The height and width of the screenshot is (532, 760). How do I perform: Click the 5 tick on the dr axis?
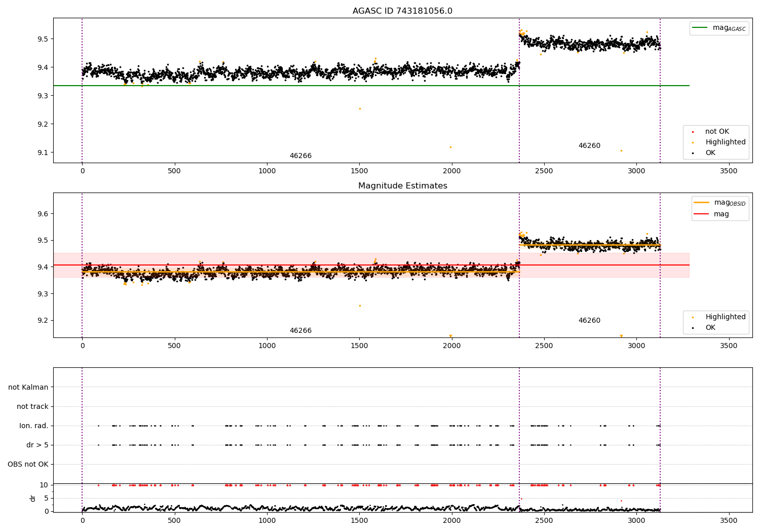(x=46, y=498)
